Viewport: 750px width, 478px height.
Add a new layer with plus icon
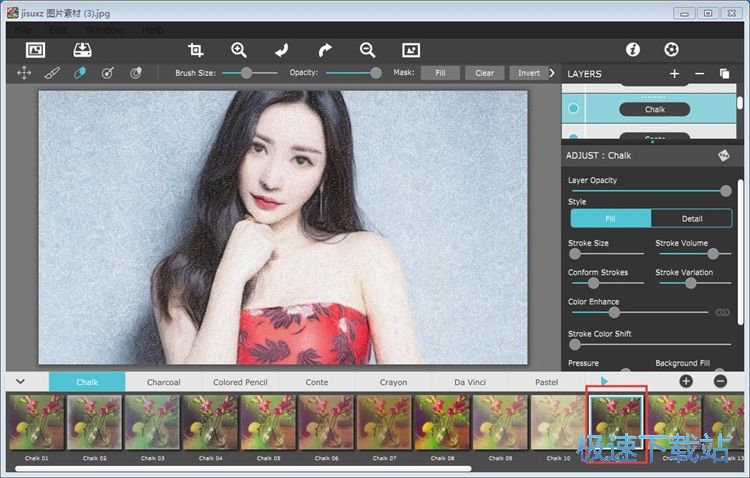pos(674,74)
